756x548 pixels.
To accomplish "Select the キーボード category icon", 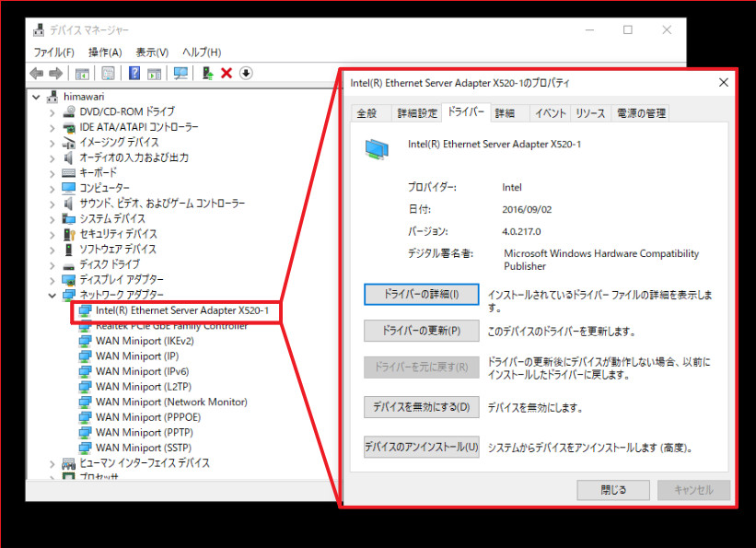I will tap(69, 173).
